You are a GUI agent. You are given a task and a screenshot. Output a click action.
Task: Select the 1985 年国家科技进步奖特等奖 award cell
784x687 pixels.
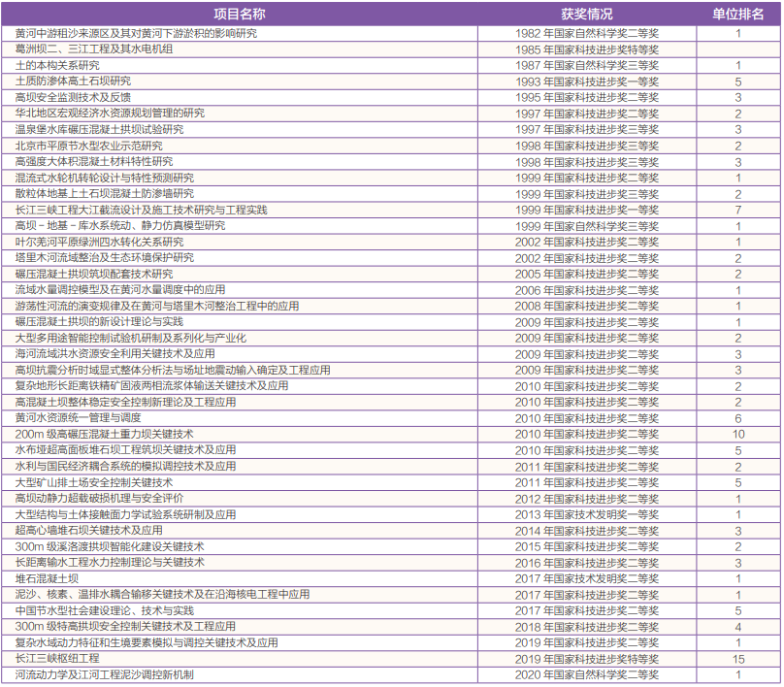[586, 49]
